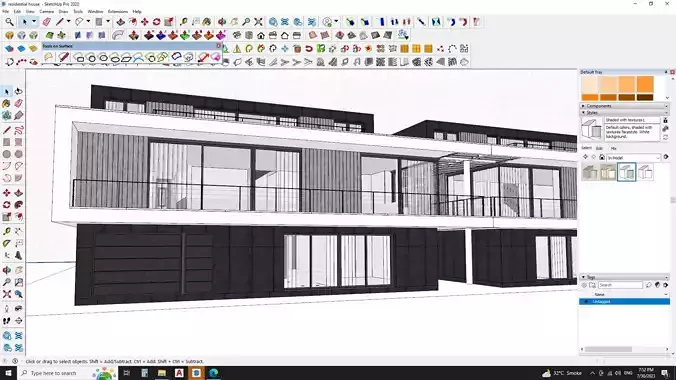Activate the Move tool in top toolbar

pyautogui.click(x=145, y=22)
